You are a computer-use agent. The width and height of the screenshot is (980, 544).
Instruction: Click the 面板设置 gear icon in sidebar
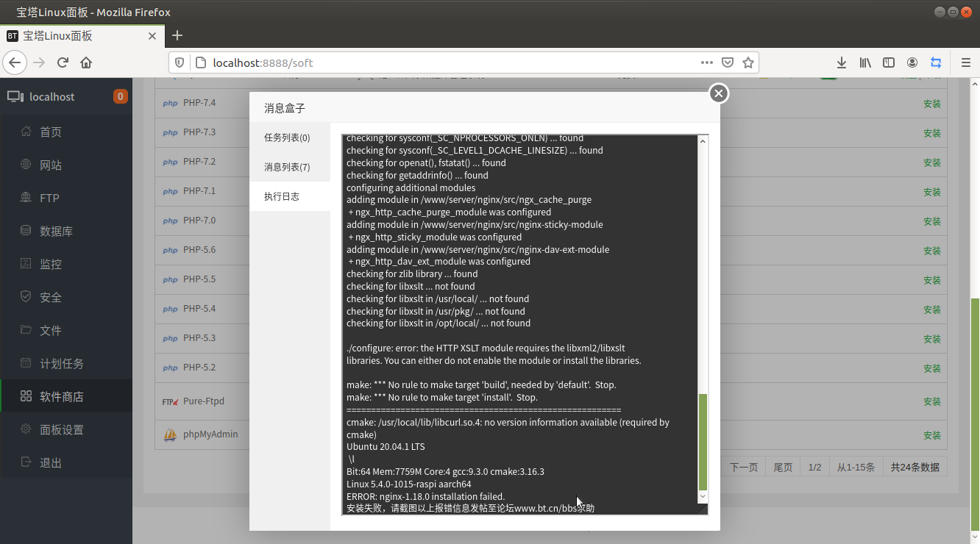(x=26, y=429)
